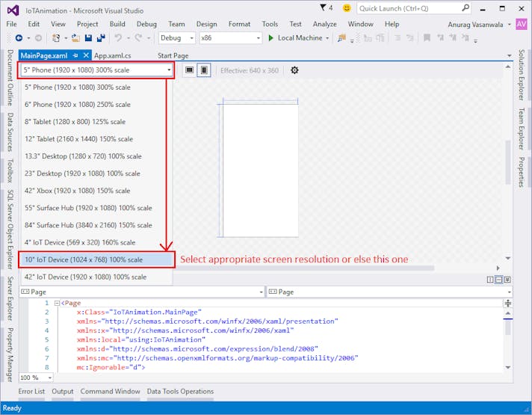
Task: Close the MainPage.xaml tab
Action: (x=87, y=55)
